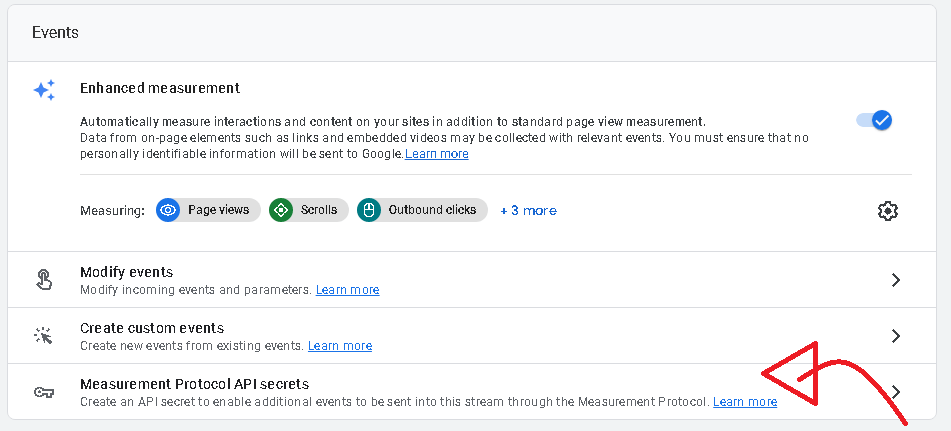Open Learn more for Create custom events

(x=340, y=346)
